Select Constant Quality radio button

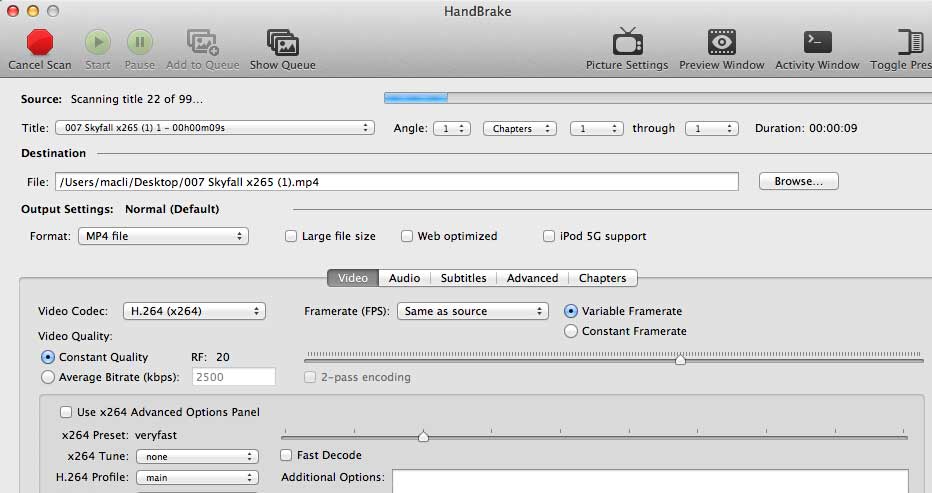pyautogui.click(x=48, y=357)
